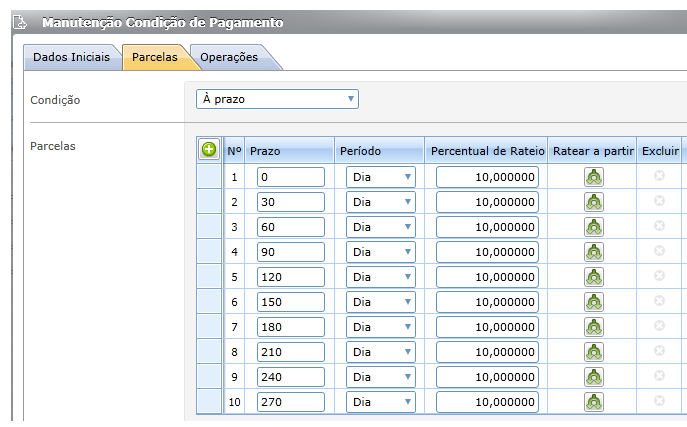The image size is (687, 427).
Task: Open the Condição dropdown showing À prazo
Action: tap(277, 99)
